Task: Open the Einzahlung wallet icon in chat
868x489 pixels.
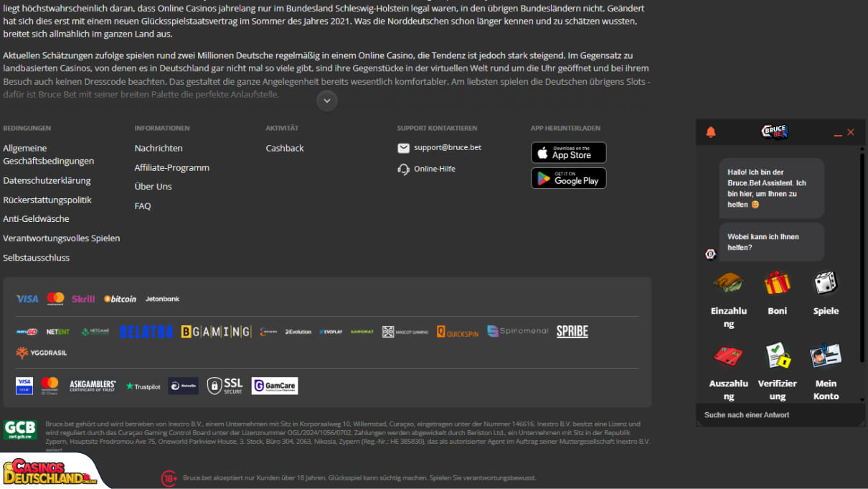Action: tap(728, 283)
